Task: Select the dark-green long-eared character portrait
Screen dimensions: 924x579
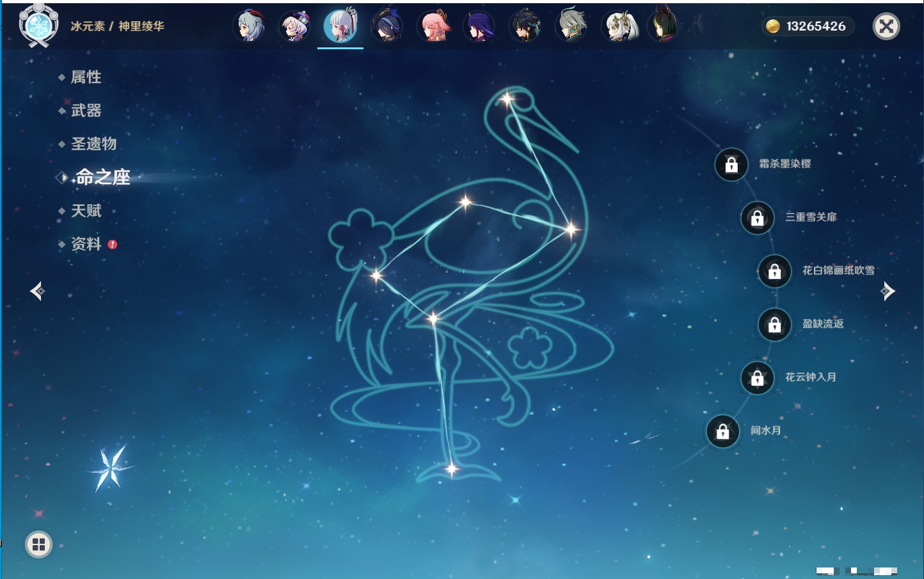Action: pos(664,26)
